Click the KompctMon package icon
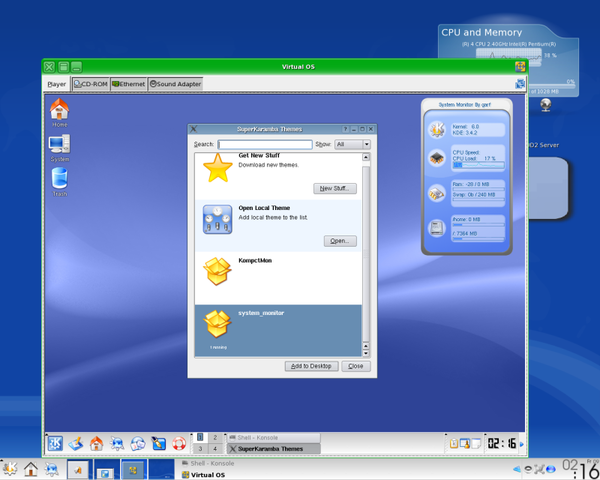The height and width of the screenshot is (480, 600). 217,271
